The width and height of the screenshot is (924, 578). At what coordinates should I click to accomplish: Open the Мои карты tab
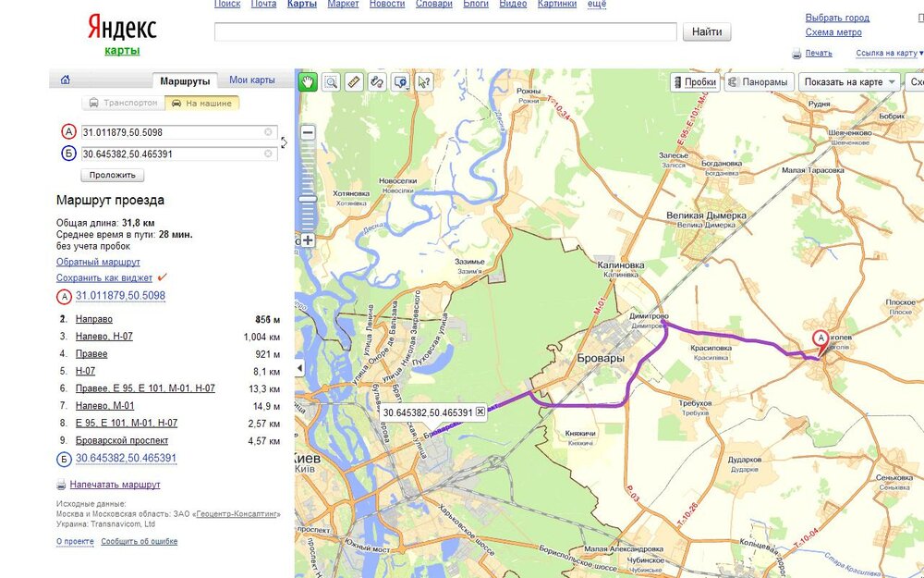click(251, 80)
